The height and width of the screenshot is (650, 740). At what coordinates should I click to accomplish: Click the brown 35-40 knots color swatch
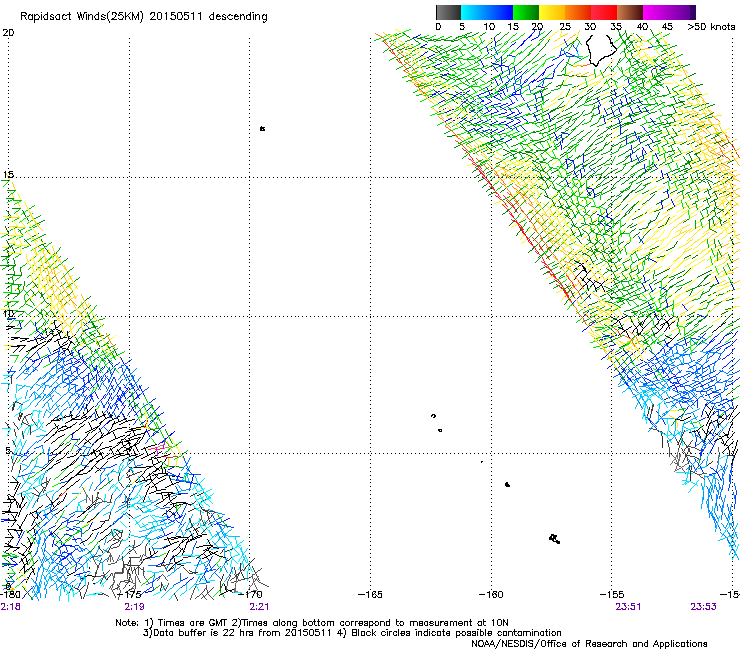[x=630, y=12]
